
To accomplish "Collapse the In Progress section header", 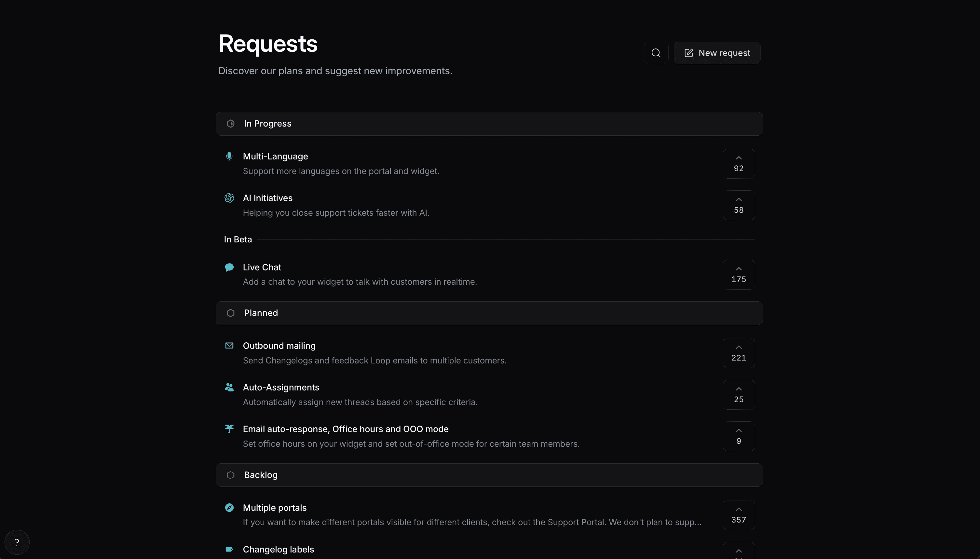I will [489, 124].
